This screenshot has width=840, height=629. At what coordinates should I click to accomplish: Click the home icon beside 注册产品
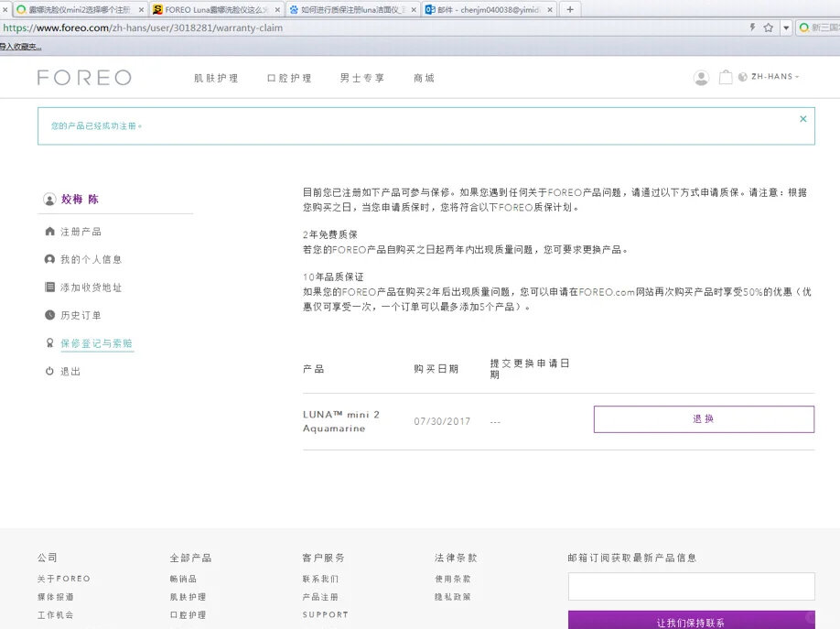[49, 232]
